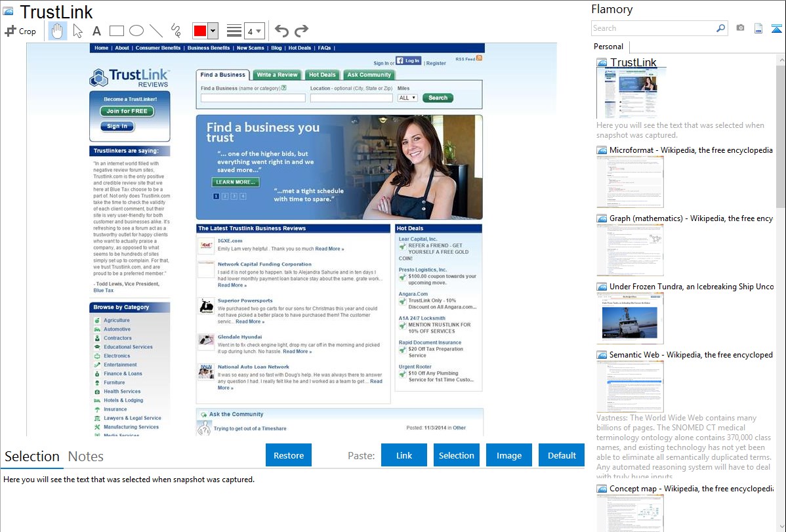The width and height of the screenshot is (786, 532).
Task: Click the Agriculture category link
Action: point(116,320)
